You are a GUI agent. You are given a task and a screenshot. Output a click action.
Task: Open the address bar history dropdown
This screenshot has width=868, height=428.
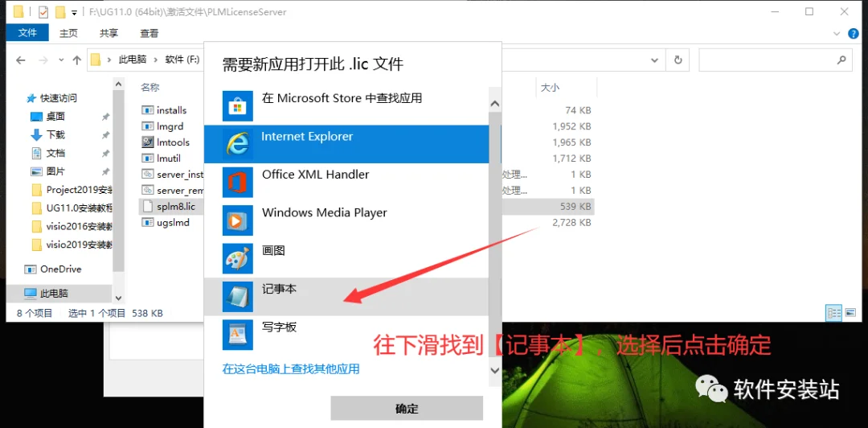655,60
